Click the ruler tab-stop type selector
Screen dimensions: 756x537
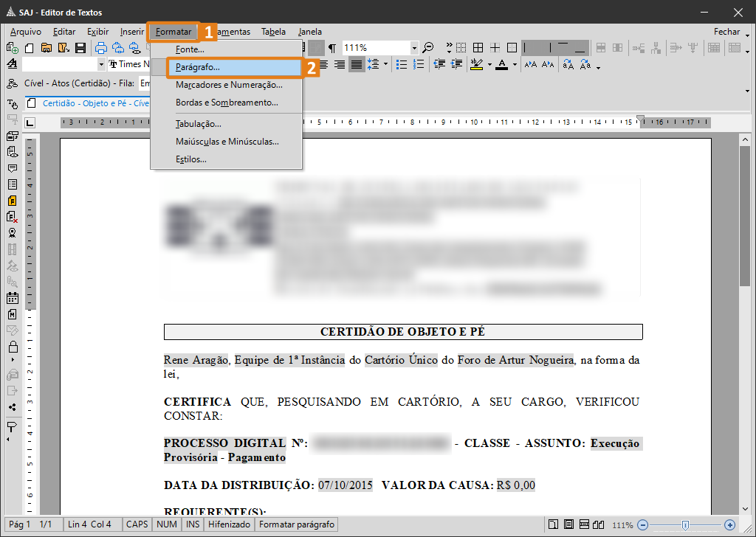[x=30, y=122]
